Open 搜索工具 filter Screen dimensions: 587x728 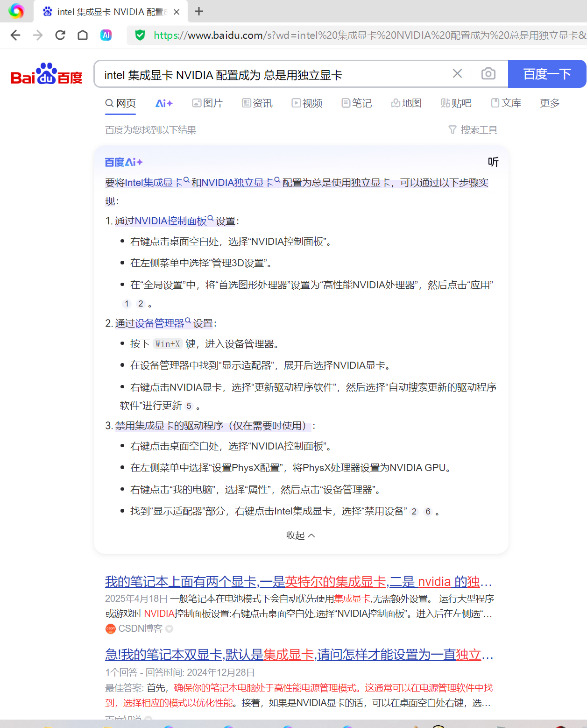(473, 130)
